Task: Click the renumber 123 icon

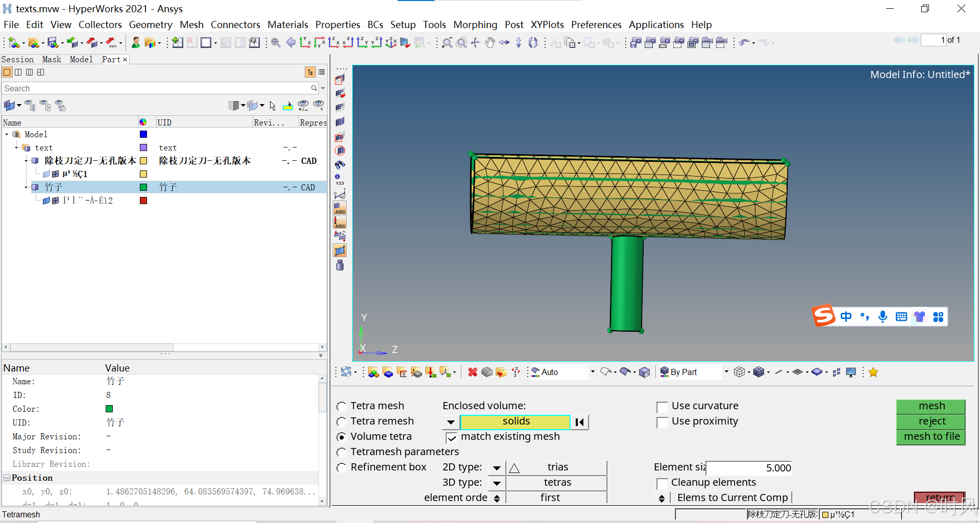Action: coord(516,372)
